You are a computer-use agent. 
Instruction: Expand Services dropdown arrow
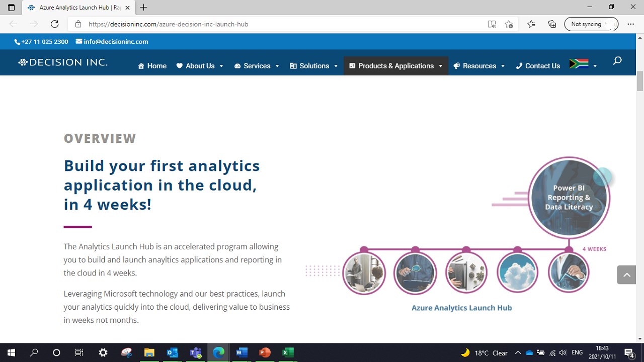click(277, 66)
